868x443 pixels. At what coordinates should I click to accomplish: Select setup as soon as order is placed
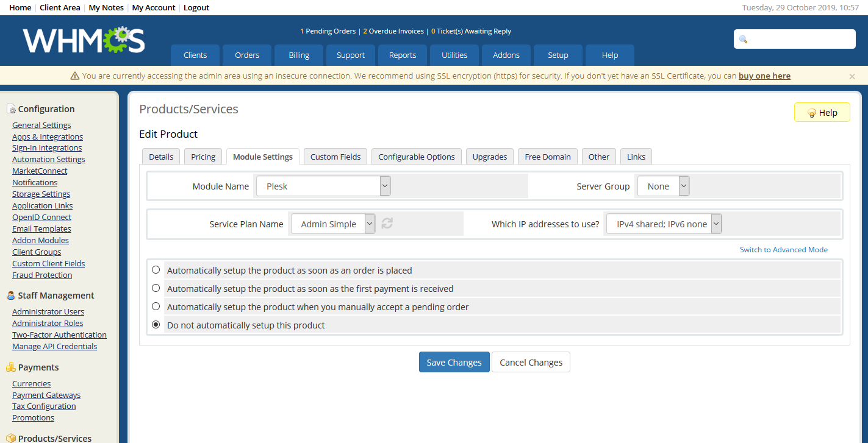pos(156,269)
